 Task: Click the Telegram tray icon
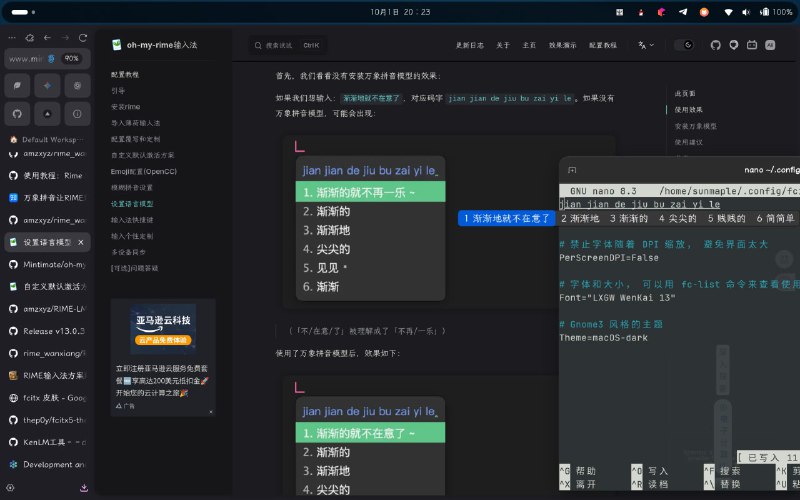pyautogui.click(x=683, y=12)
